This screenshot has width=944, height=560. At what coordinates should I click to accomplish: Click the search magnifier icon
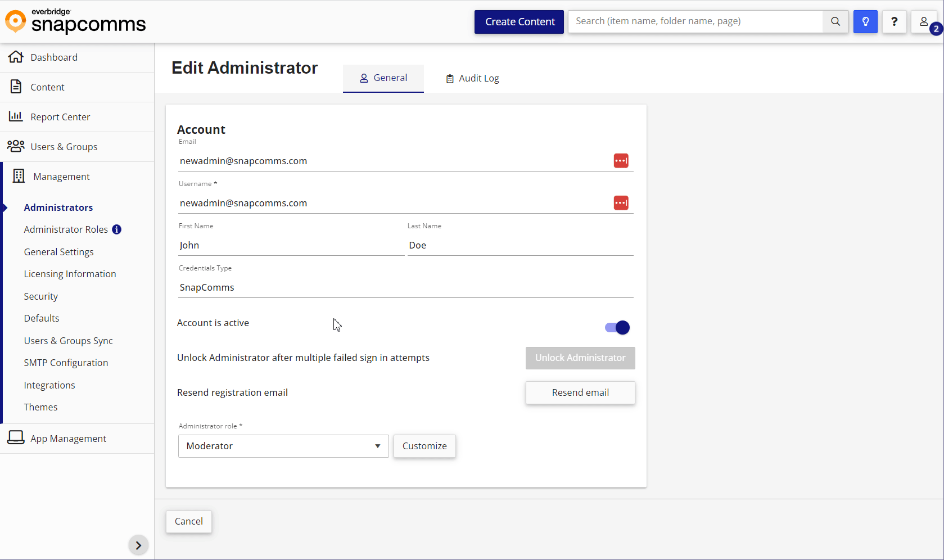point(835,21)
